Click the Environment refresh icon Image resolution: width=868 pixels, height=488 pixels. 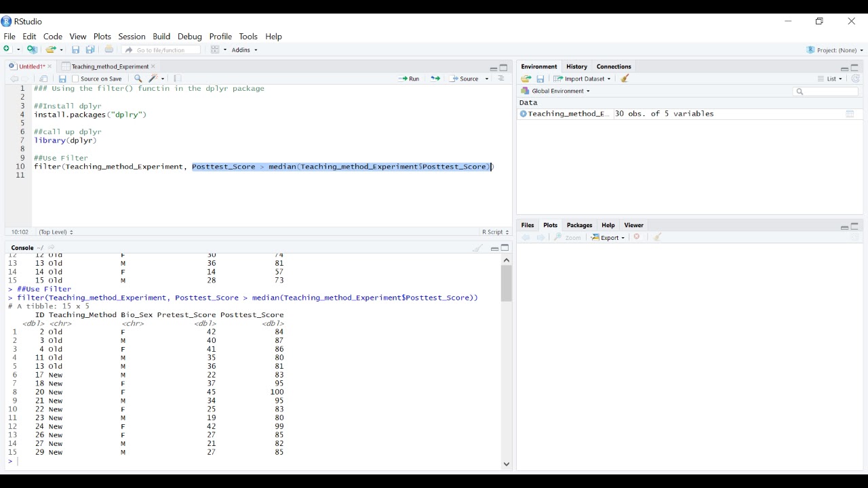pyautogui.click(x=856, y=79)
